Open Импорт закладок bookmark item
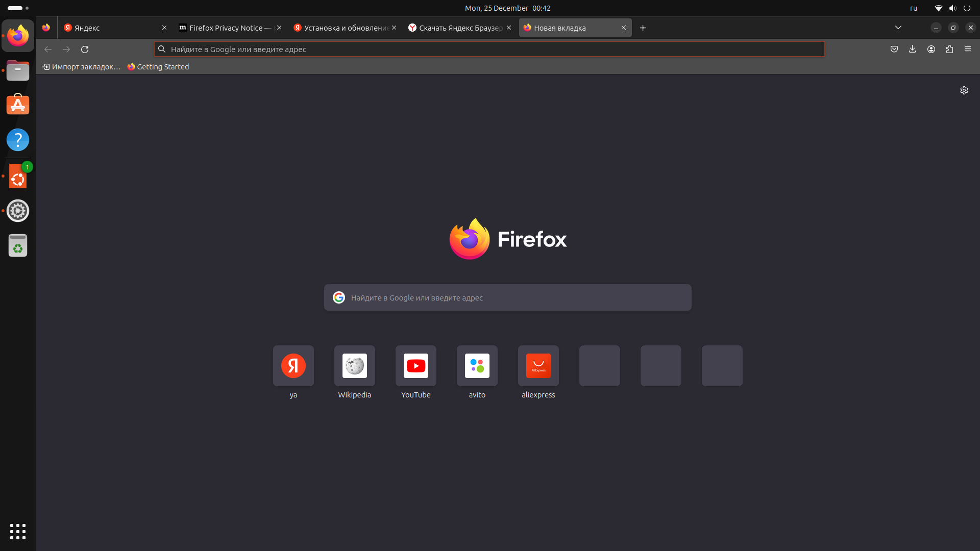The height and width of the screenshot is (551, 980). click(82, 67)
